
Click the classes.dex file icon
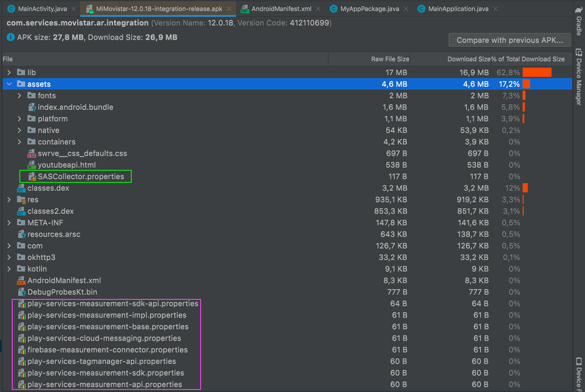[x=21, y=188]
